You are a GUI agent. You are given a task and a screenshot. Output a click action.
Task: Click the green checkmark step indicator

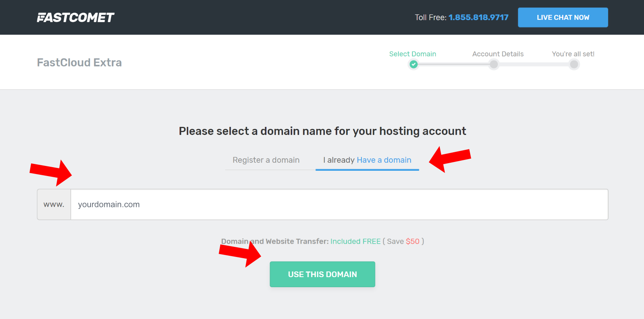point(413,64)
